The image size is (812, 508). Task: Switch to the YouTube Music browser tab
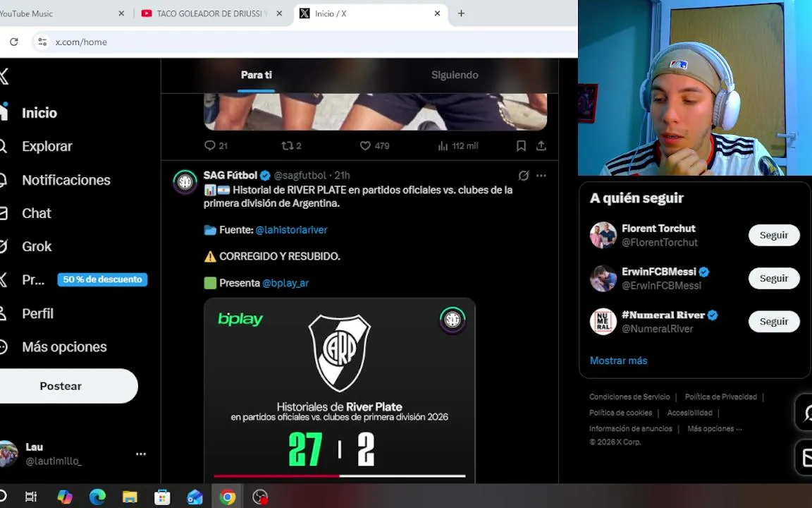(62, 13)
